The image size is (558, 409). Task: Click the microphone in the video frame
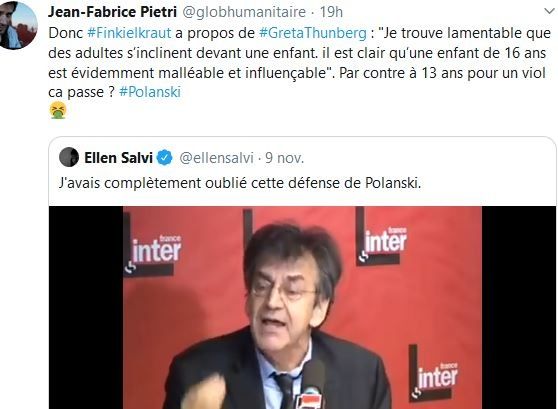coord(311,386)
